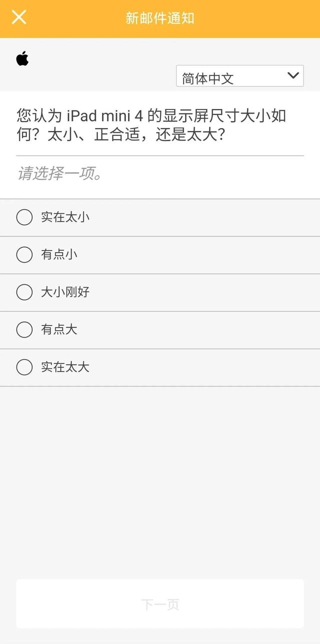Open the 简体中文 language dropdown
This screenshot has width=320, height=644.
(230, 77)
